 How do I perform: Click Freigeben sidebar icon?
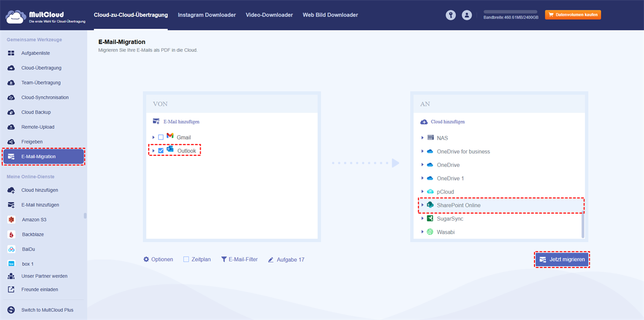coord(11,142)
